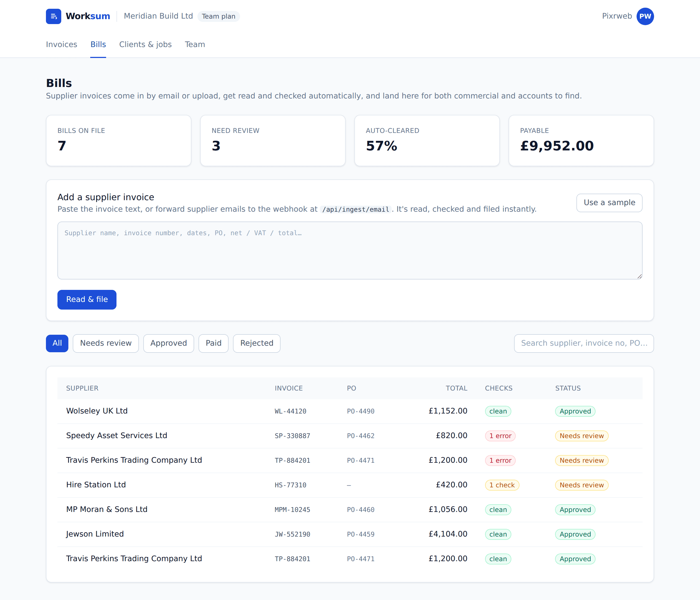This screenshot has height=600, width=700.
Task: Select Hire Station Ltd supplier
Action: coord(96,485)
